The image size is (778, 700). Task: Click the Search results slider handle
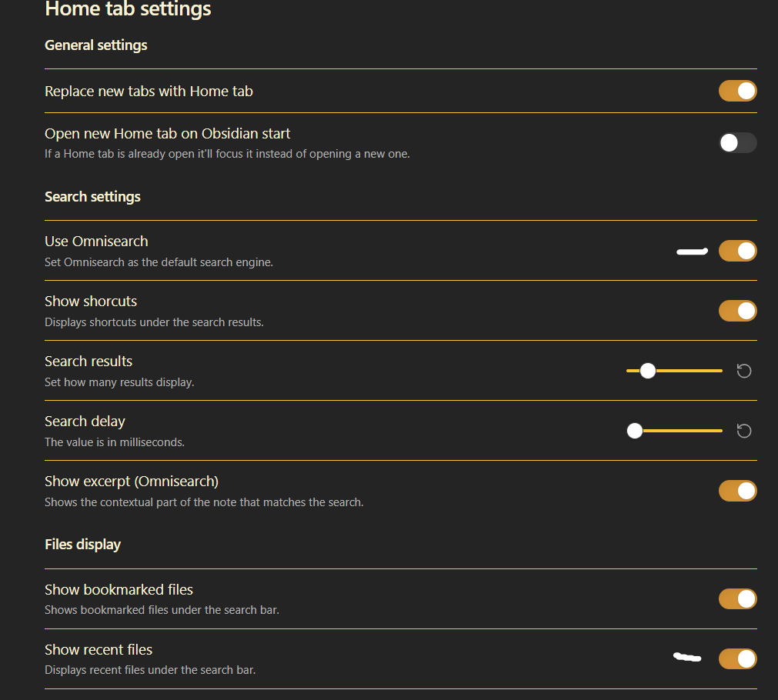click(647, 371)
